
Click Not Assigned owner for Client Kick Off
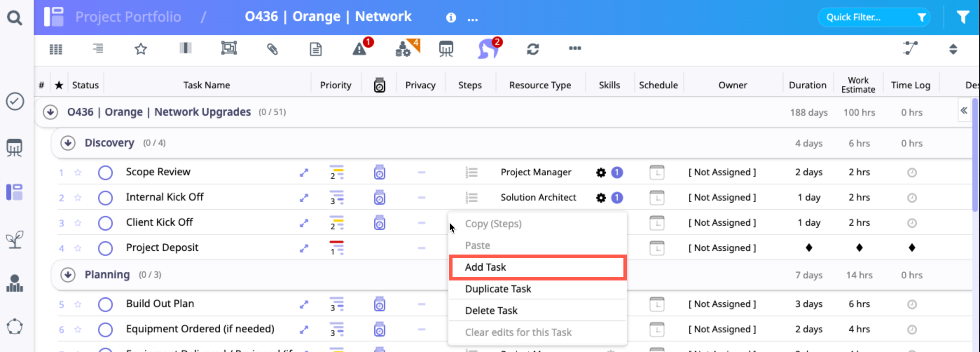(x=722, y=223)
